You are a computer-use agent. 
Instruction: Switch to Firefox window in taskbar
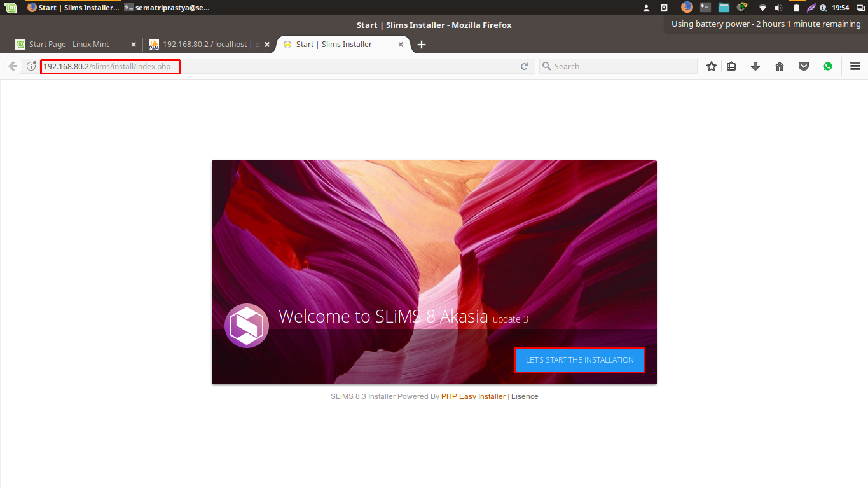point(73,8)
